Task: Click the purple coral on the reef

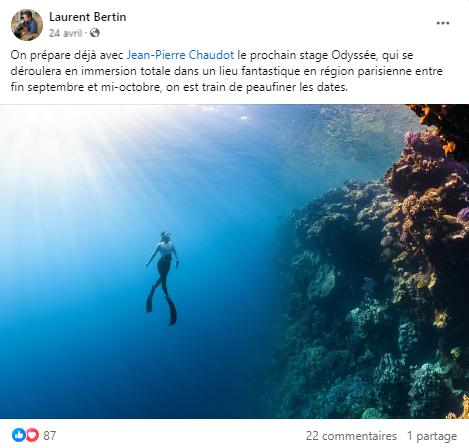Action: pos(421,142)
